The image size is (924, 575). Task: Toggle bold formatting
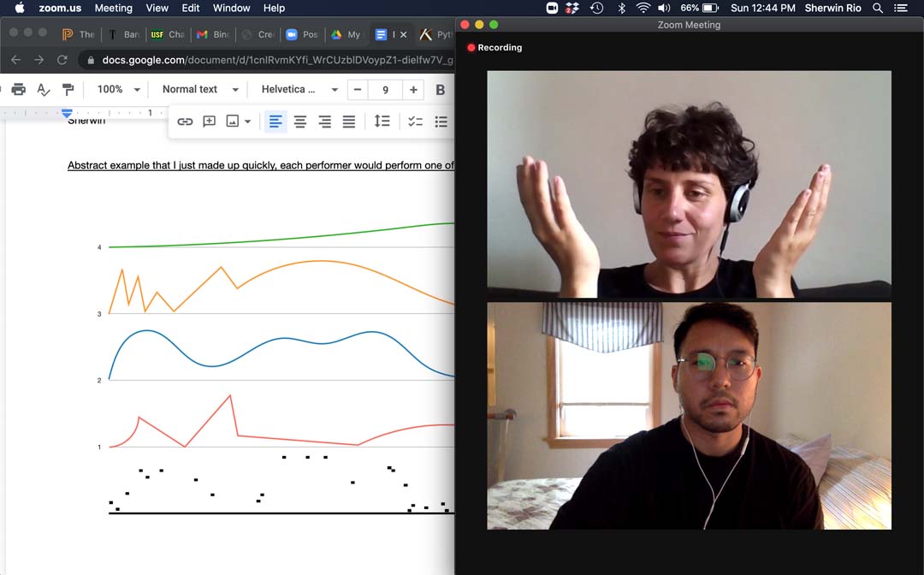[x=441, y=90]
